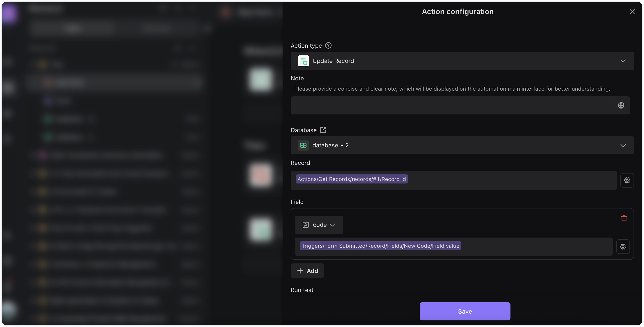Save the action configuration
Image resolution: width=644 pixels, height=327 pixels.
click(465, 311)
